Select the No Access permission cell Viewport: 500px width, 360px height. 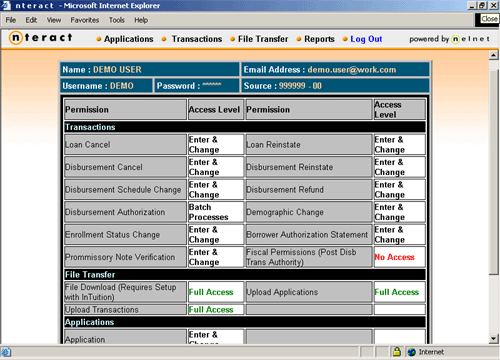point(399,257)
